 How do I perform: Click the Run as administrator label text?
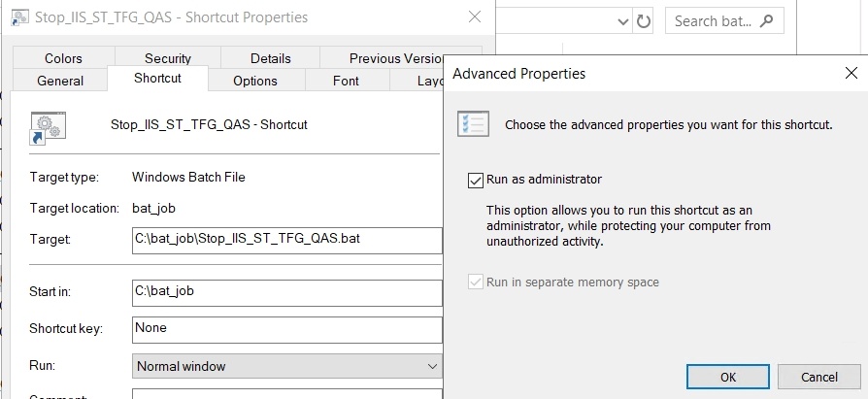click(544, 180)
